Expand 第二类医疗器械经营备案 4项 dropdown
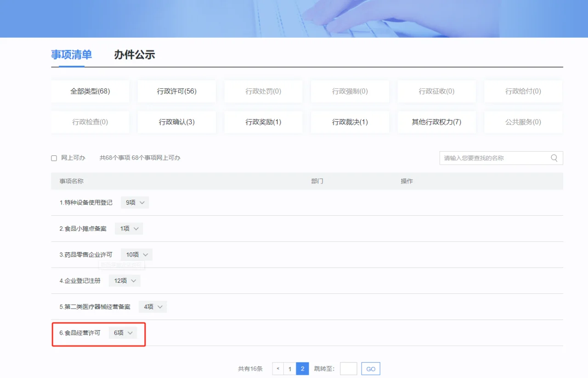 tap(153, 307)
